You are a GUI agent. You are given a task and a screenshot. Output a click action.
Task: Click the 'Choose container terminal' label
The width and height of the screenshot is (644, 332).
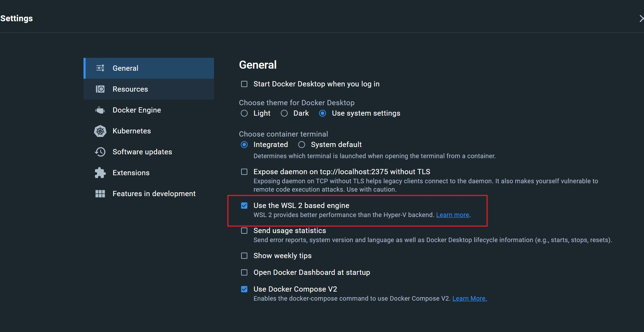(284, 134)
